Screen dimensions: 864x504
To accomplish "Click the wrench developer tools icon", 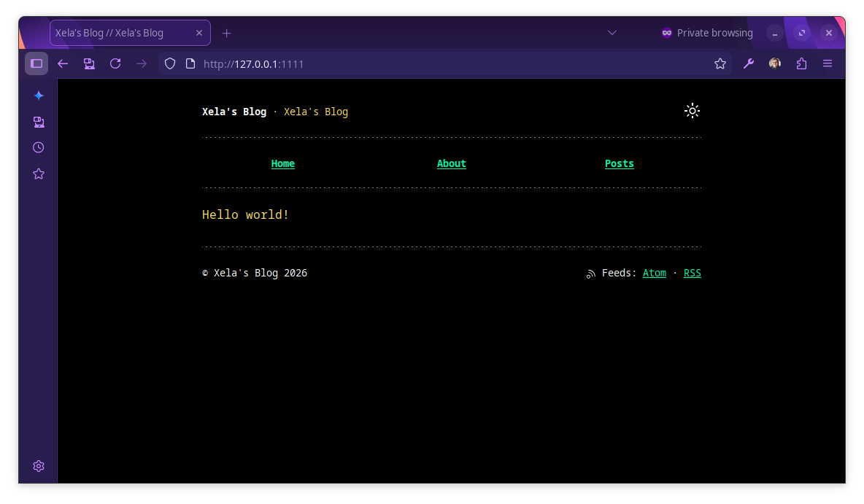I will 748,63.
